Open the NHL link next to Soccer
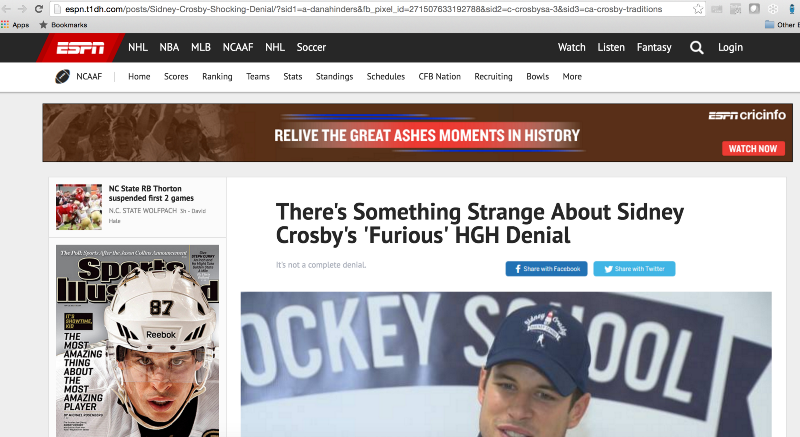The height and width of the screenshot is (437, 800). (x=274, y=47)
